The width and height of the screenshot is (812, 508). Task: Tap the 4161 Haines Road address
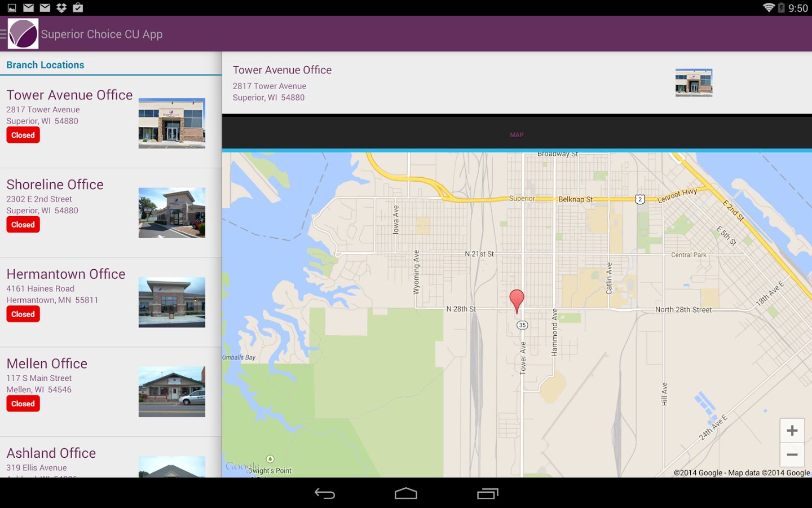pyautogui.click(x=40, y=288)
